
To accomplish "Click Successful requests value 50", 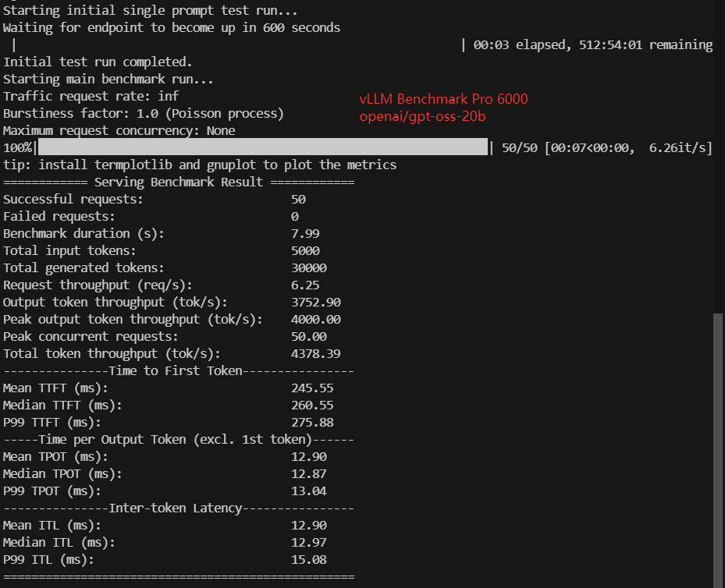I will pyautogui.click(x=298, y=199).
